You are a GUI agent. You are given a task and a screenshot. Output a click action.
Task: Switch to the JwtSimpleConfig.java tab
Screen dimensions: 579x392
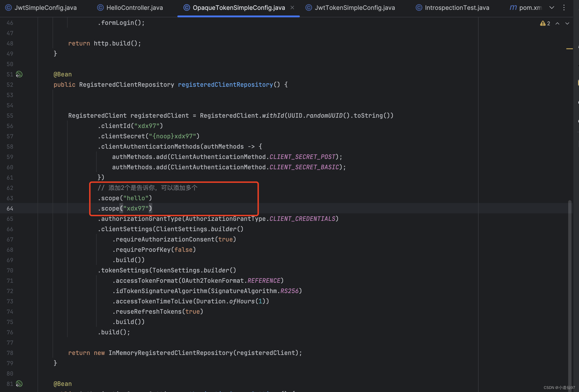[x=45, y=8]
